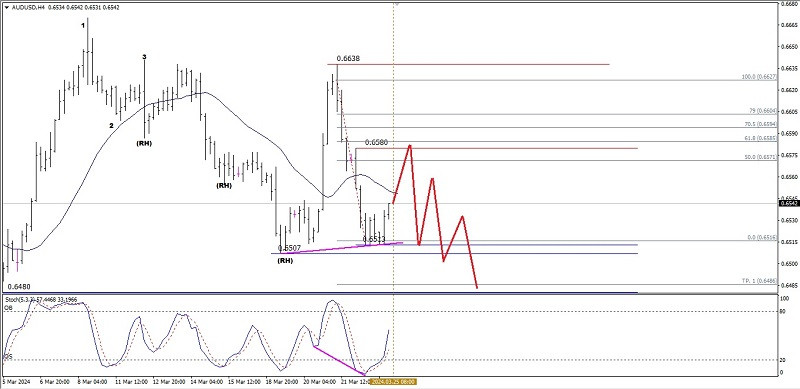Click the Fibonacci 50.0 (0.6571) level label
Viewport: 800px width, 389px height.
760,158
